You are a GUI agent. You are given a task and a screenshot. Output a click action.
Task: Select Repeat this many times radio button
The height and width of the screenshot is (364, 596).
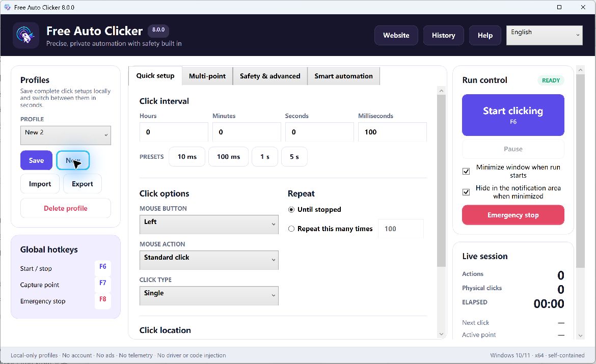(291, 229)
